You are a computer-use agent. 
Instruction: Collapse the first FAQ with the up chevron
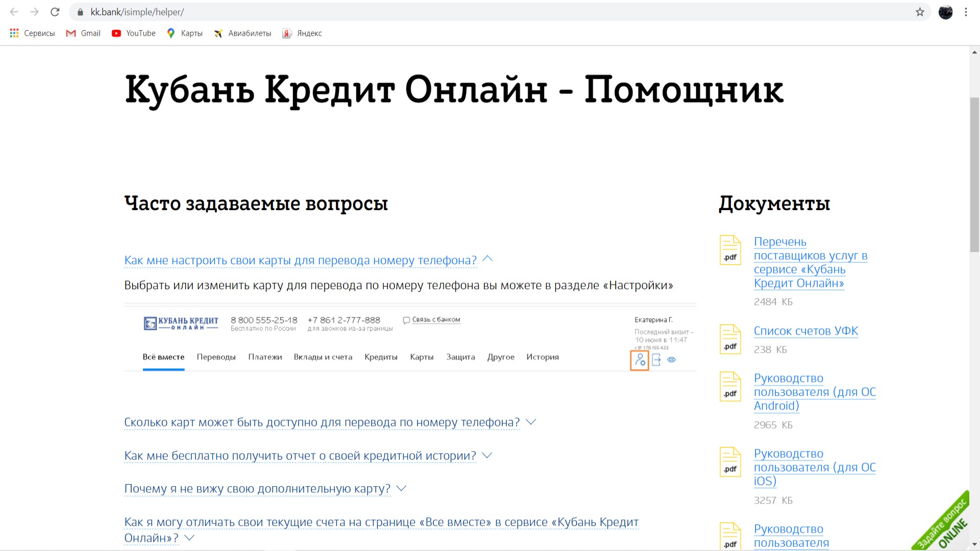click(x=487, y=259)
